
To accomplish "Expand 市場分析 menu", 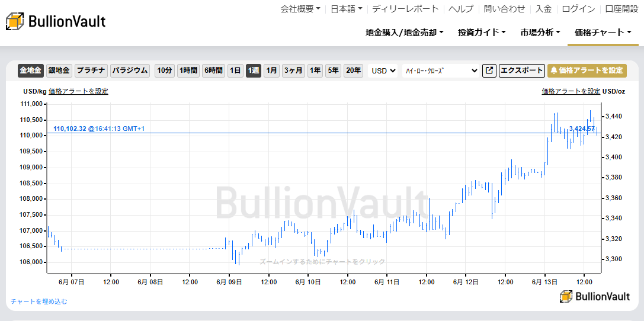I will 540,33.
